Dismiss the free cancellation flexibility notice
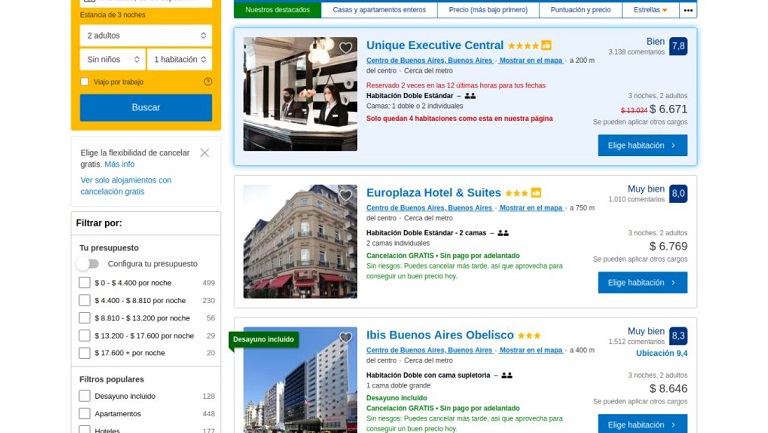This screenshot has height=433, width=768. point(205,153)
